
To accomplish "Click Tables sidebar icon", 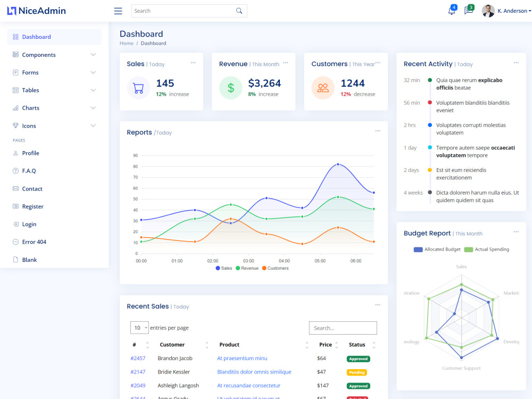I will (15, 90).
